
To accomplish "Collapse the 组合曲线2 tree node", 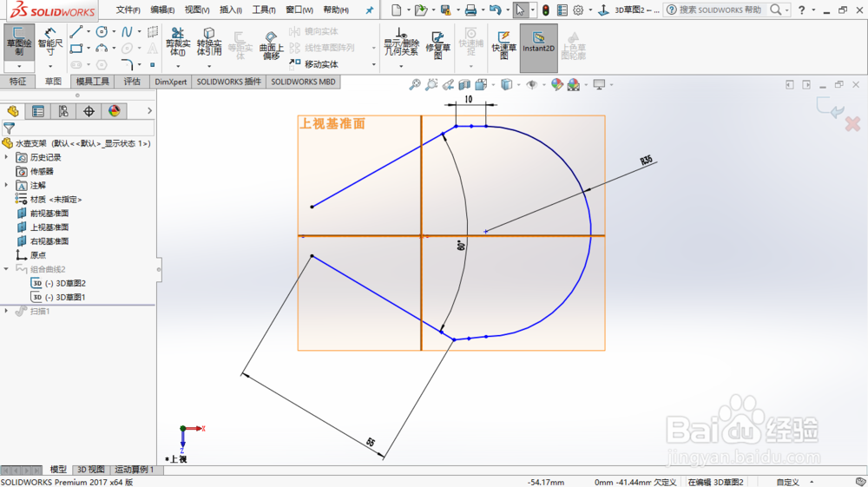I will [x=7, y=269].
